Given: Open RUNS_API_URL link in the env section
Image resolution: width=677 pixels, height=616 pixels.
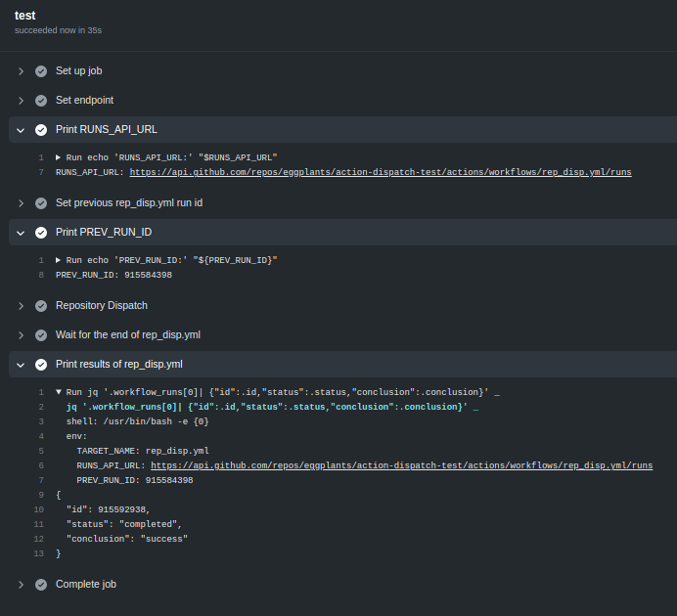Looking at the screenshot, I should coord(401,465).
